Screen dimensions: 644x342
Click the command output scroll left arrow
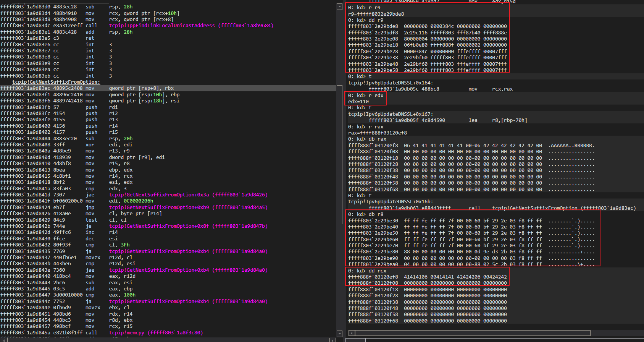coord(352,333)
